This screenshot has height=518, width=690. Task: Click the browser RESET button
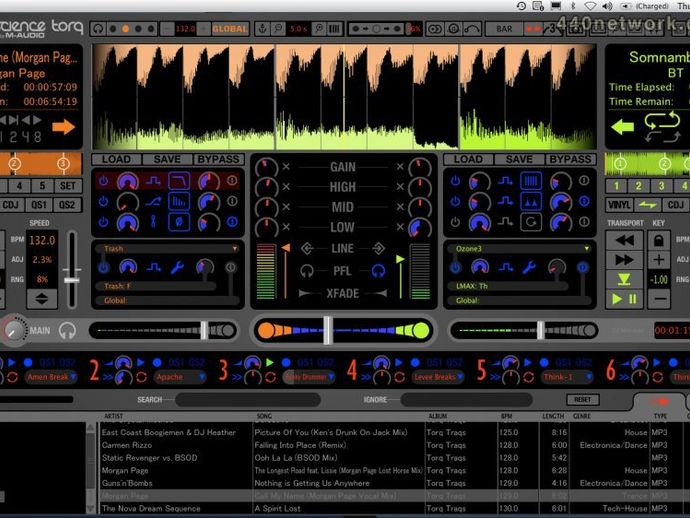pos(582,400)
